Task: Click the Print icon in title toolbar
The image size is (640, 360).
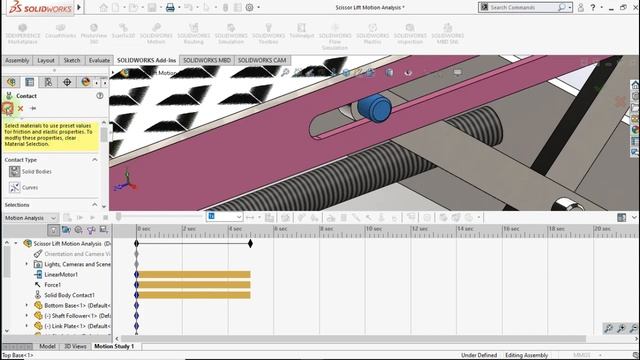Action: coord(170,7)
